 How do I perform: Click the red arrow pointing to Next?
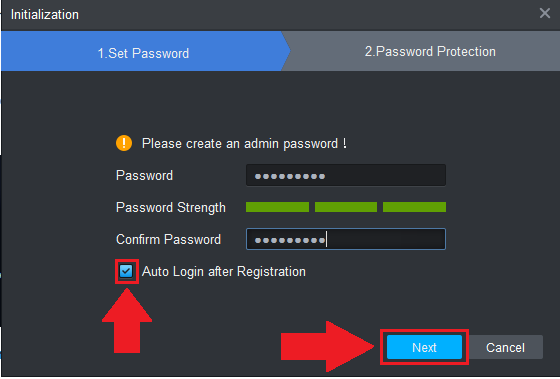(327, 346)
